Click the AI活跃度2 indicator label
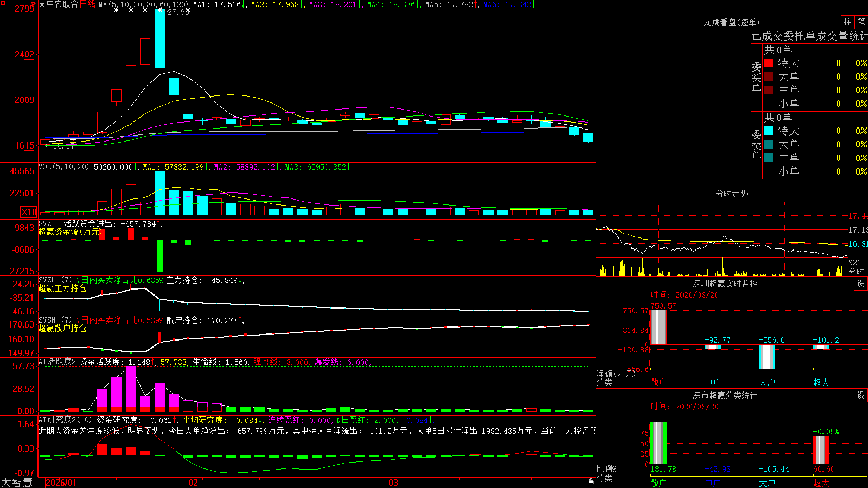Viewport: 868px width, 488px height. 58,362
